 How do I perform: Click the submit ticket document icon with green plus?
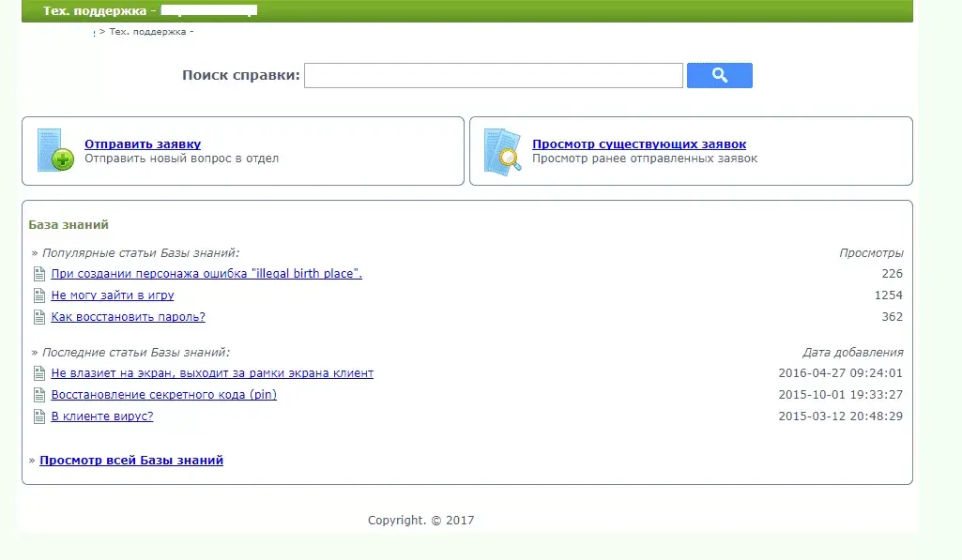55,150
